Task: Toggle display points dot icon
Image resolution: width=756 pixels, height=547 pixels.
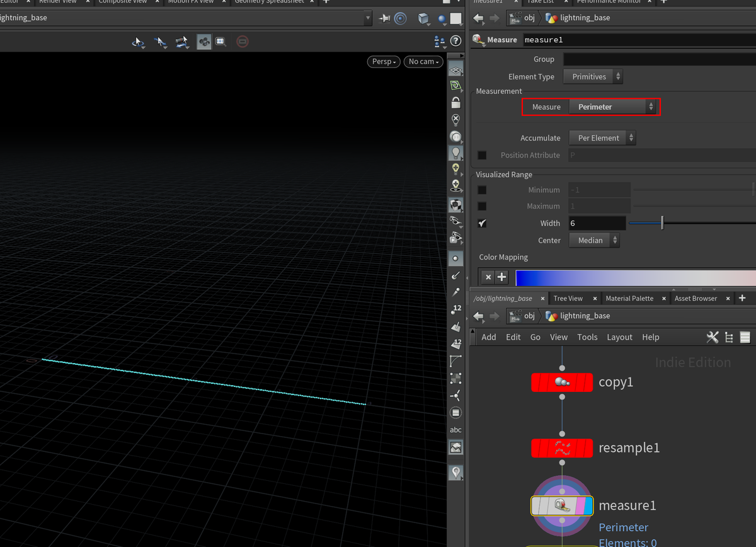Action: pyautogui.click(x=455, y=258)
